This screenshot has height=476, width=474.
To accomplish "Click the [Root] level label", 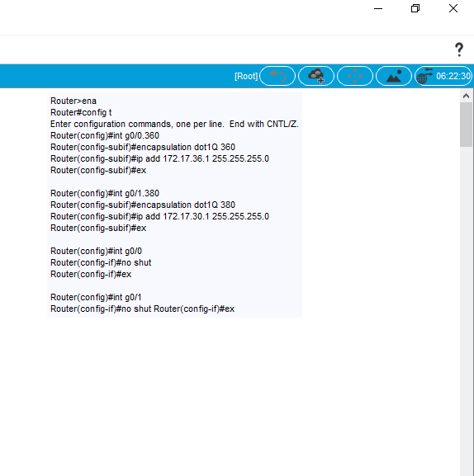I will click(246, 76).
